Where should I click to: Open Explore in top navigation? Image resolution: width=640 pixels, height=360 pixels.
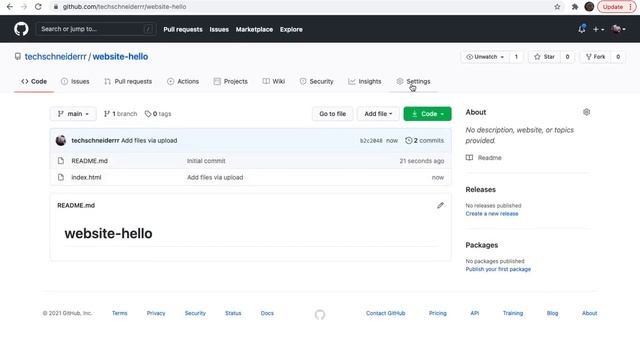click(x=291, y=29)
